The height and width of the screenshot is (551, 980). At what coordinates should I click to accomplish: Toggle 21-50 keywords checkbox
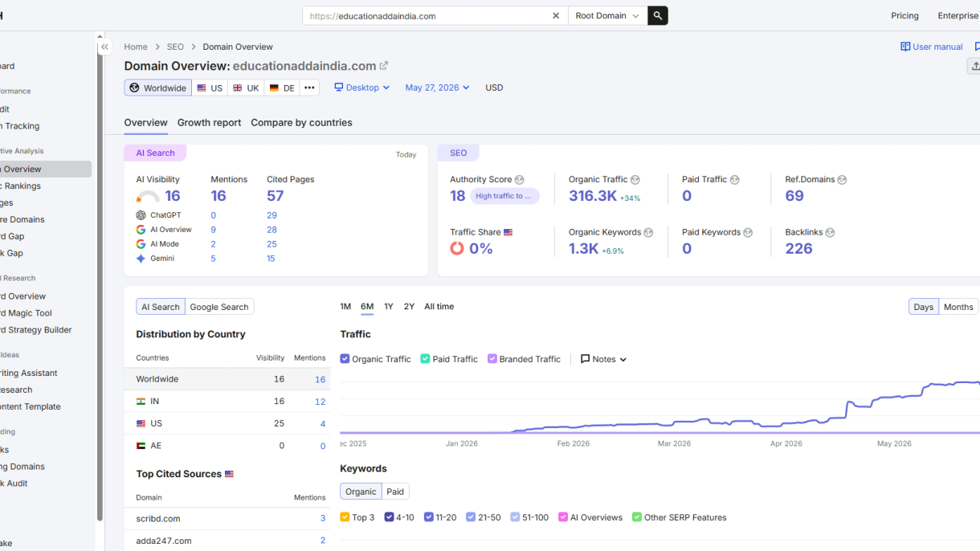click(471, 517)
